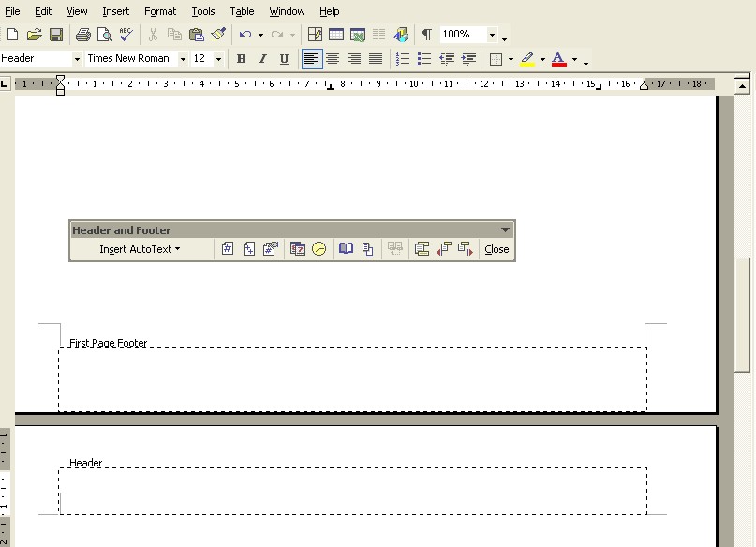The height and width of the screenshot is (547, 756).
Task: Toggle Italic formatting
Action: click(x=262, y=59)
